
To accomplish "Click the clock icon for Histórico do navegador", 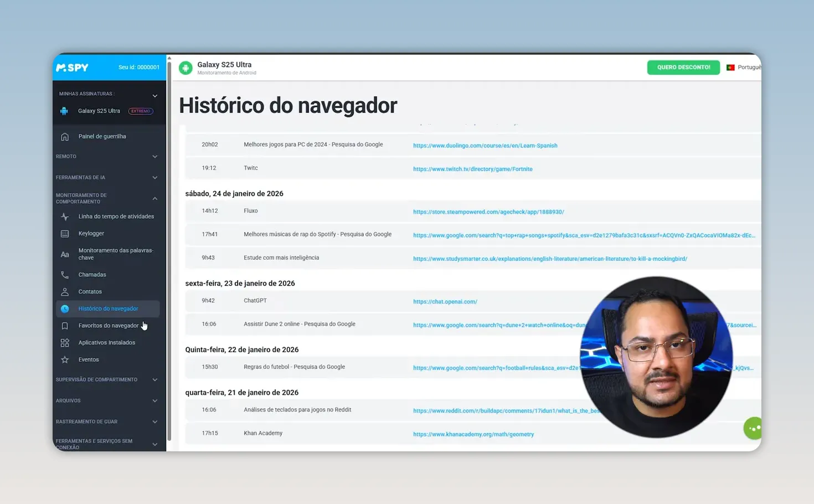I will click(65, 309).
